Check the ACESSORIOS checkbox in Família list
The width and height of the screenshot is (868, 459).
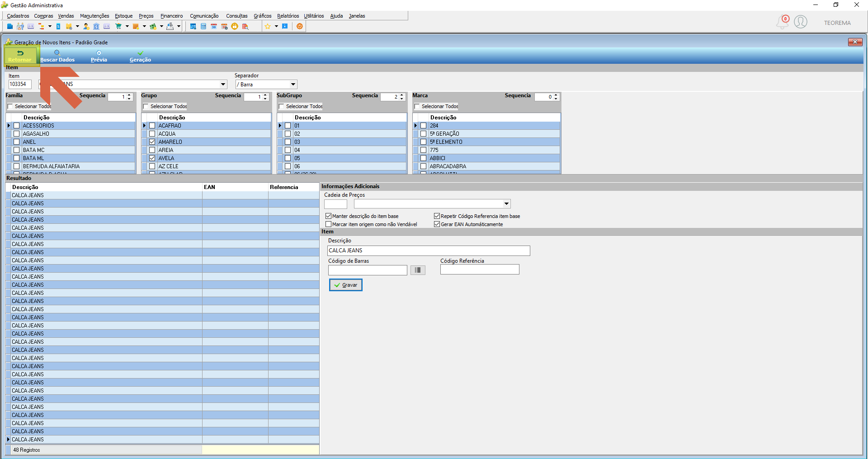[x=17, y=126]
